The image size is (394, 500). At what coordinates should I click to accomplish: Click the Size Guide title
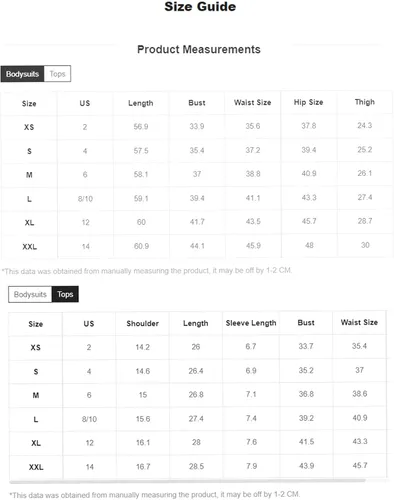point(200,7)
